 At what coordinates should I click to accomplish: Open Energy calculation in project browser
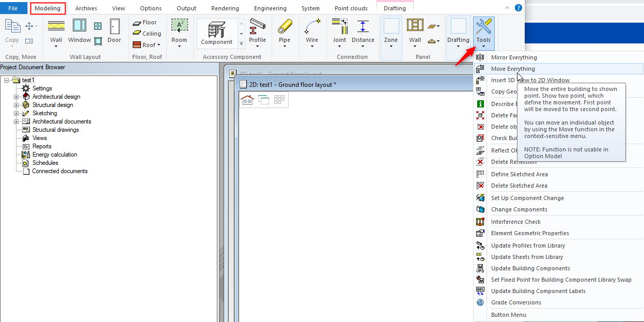tap(55, 155)
